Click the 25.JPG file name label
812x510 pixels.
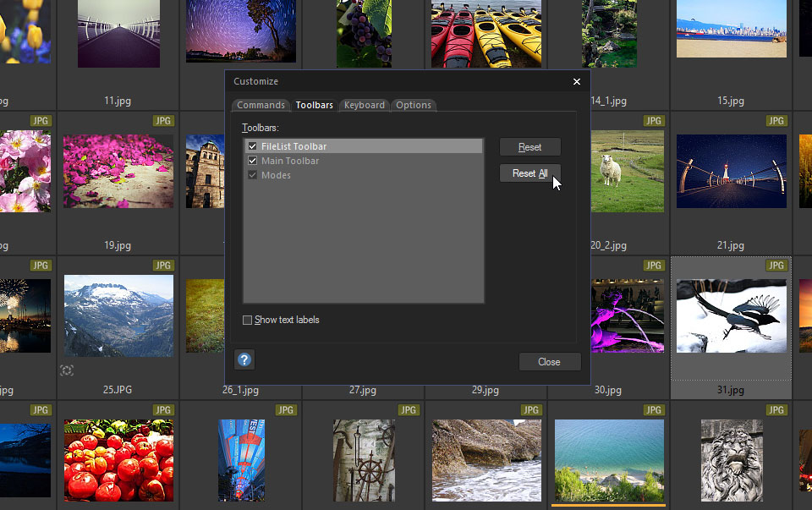point(118,389)
